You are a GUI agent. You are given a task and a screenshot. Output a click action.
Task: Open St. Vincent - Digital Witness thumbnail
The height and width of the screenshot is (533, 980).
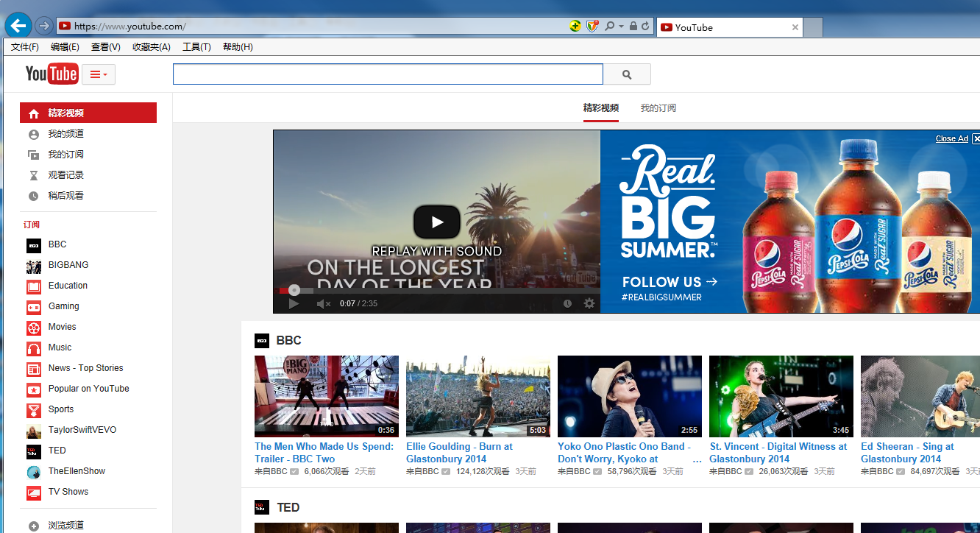coord(781,396)
